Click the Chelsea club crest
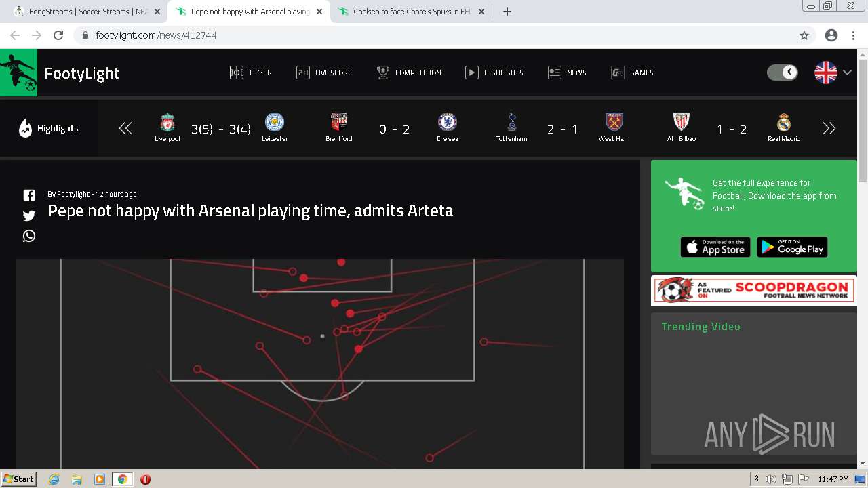The height and width of the screenshot is (488, 868). pos(448,123)
